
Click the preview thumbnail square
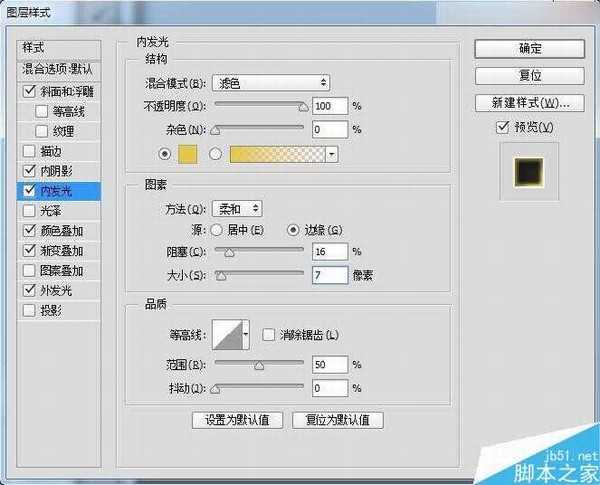[x=528, y=174]
